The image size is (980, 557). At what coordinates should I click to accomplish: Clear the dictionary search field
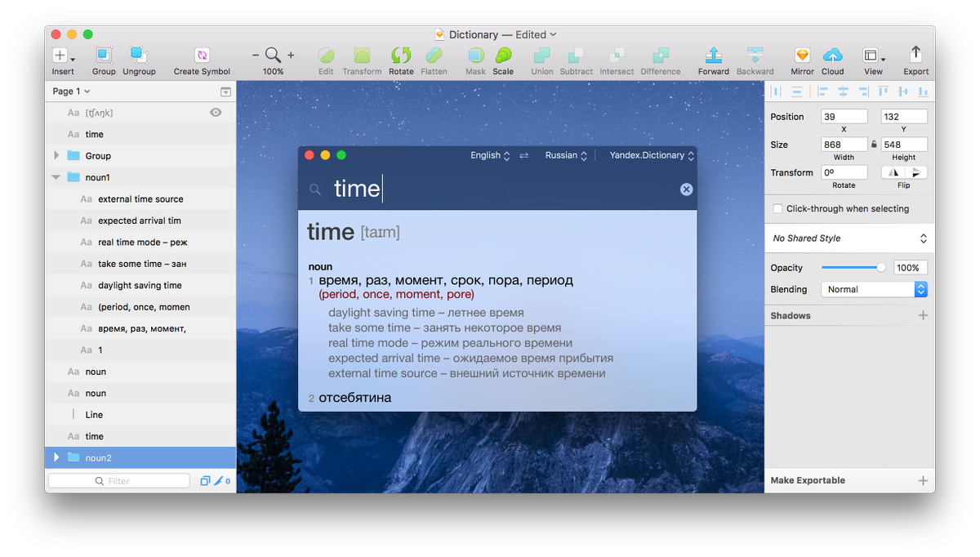[x=686, y=189]
